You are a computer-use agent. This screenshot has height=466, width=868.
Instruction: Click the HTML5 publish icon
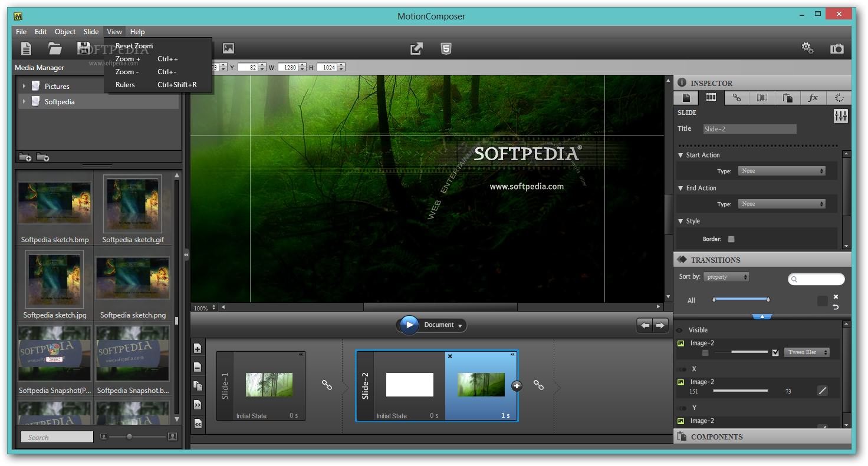point(446,48)
